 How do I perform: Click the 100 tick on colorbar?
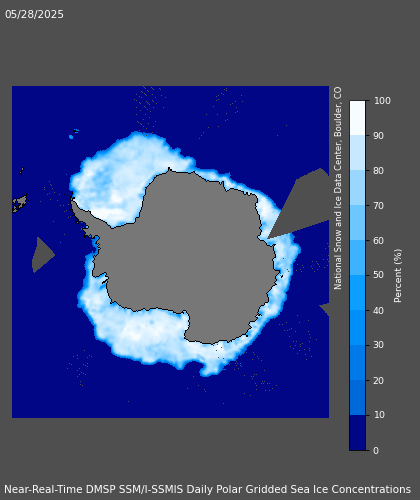[x=382, y=101]
